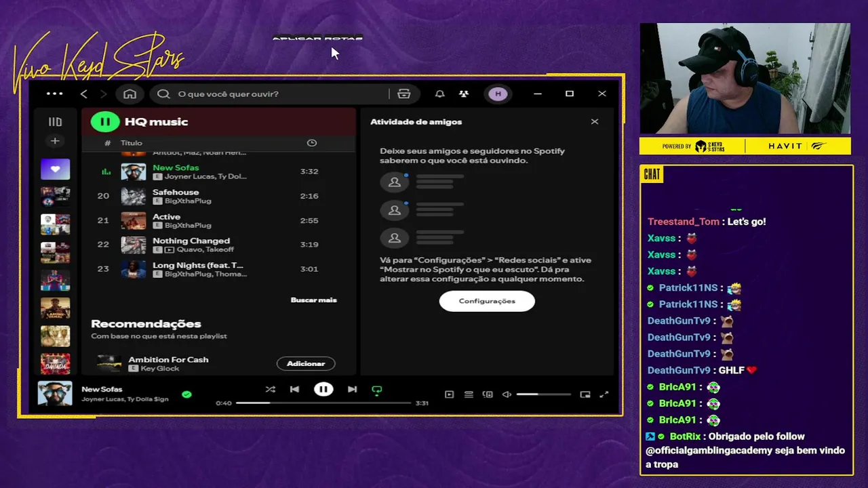Open the second library playlist thumbnail

tap(55, 197)
